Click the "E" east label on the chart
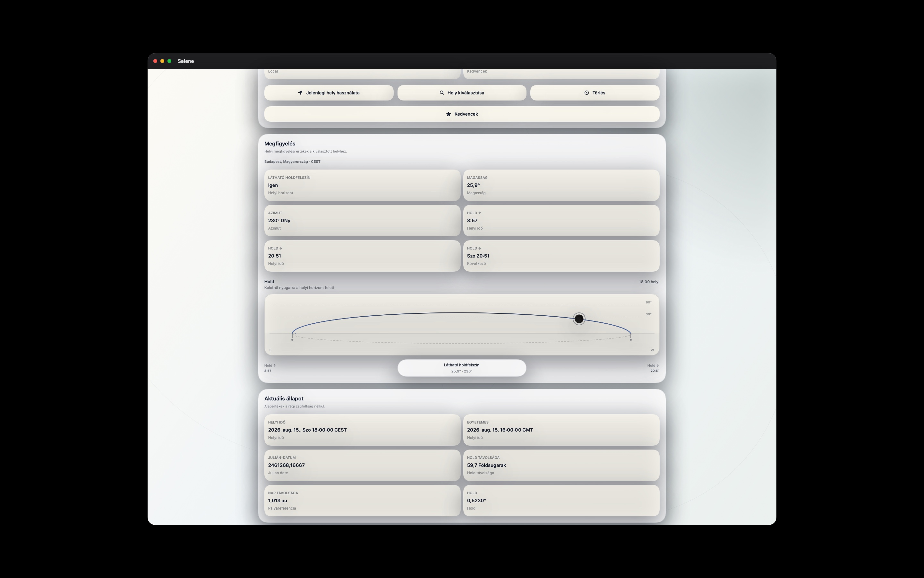This screenshot has height=578, width=924. tap(270, 350)
